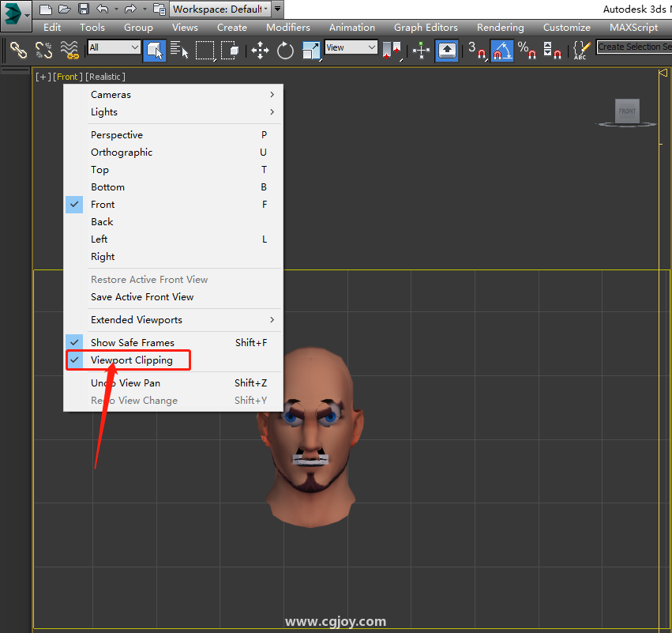Open Edit Named Selection Sets
The width and height of the screenshot is (672, 633).
[x=582, y=50]
